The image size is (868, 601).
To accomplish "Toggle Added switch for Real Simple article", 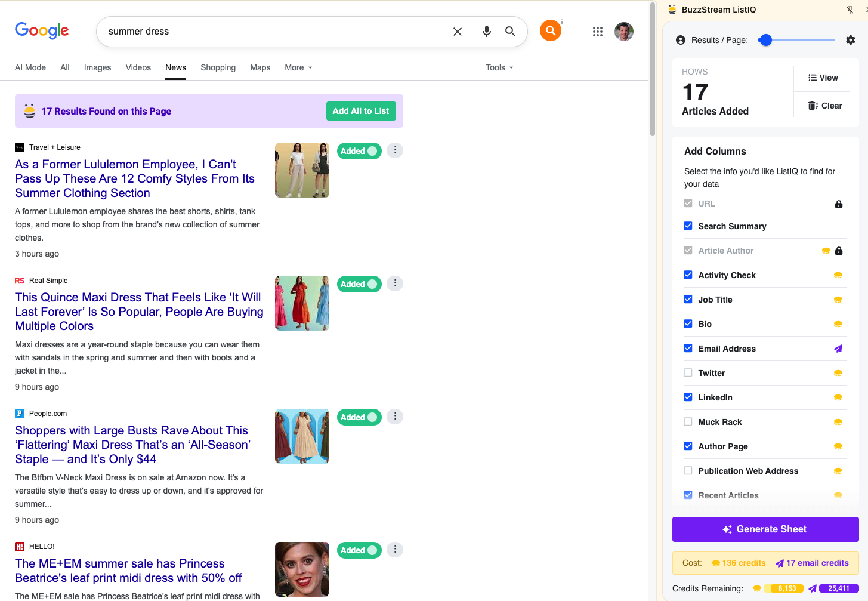I will 359,284.
